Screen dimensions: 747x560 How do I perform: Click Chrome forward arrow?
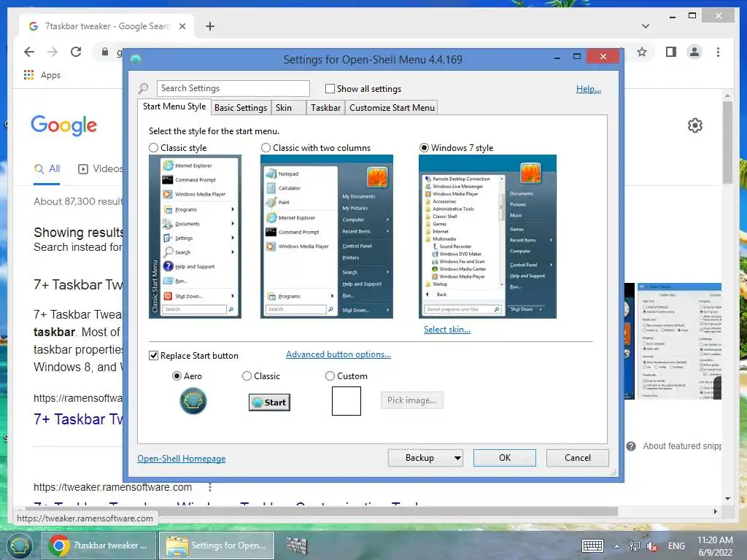[x=53, y=52]
